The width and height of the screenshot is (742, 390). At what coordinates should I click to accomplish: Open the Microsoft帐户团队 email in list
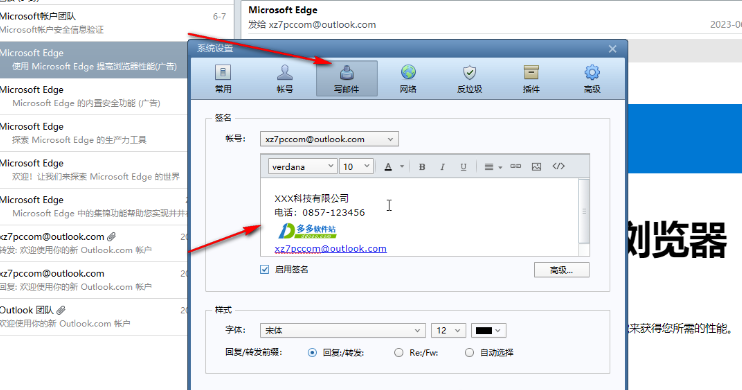(116, 23)
